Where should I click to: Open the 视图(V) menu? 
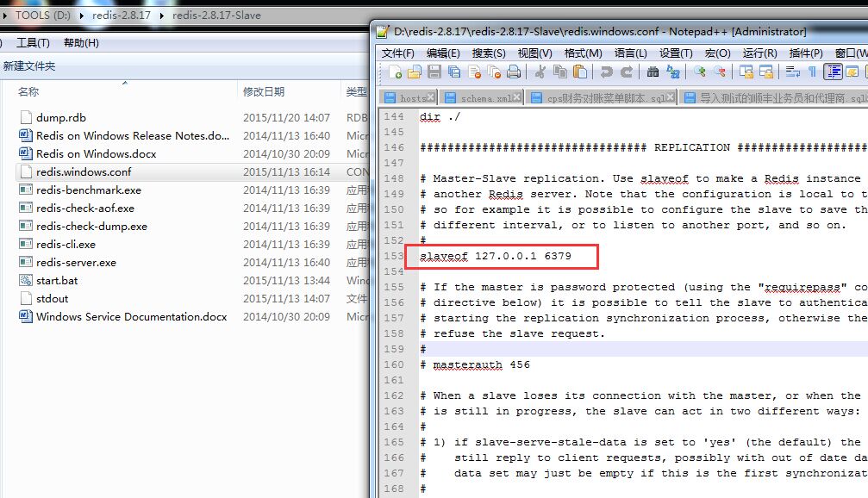coord(534,53)
